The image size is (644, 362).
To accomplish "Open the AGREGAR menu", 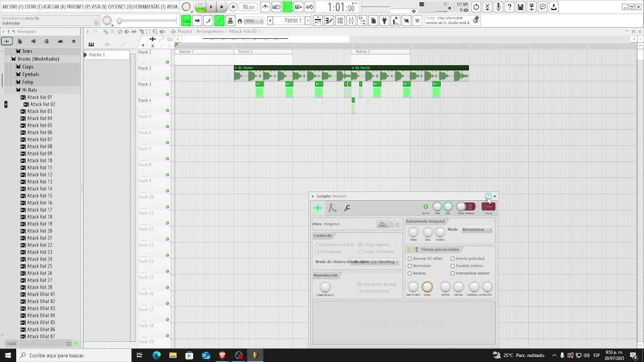I will tap(55, 7).
